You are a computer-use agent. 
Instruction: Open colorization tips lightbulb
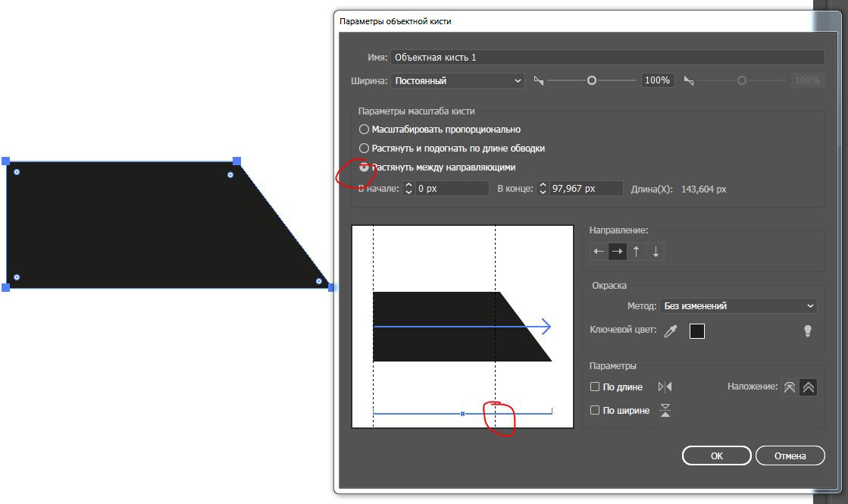(807, 331)
